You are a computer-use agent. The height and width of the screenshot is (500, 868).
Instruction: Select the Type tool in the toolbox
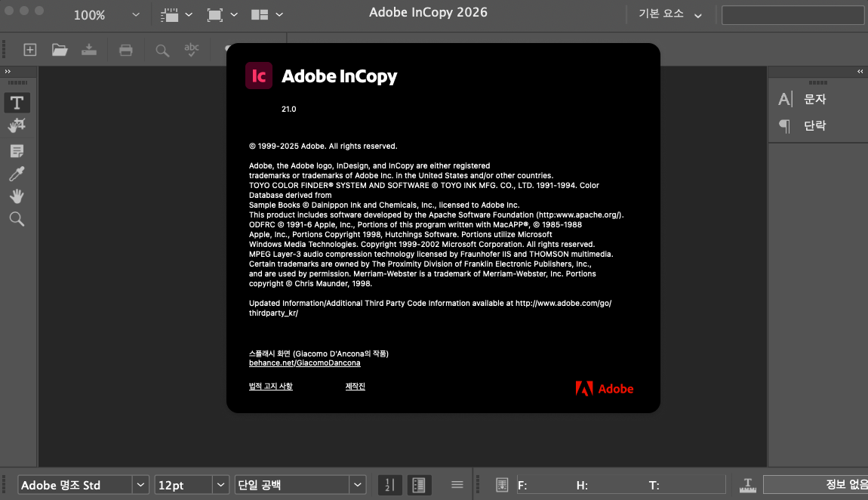coord(17,103)
